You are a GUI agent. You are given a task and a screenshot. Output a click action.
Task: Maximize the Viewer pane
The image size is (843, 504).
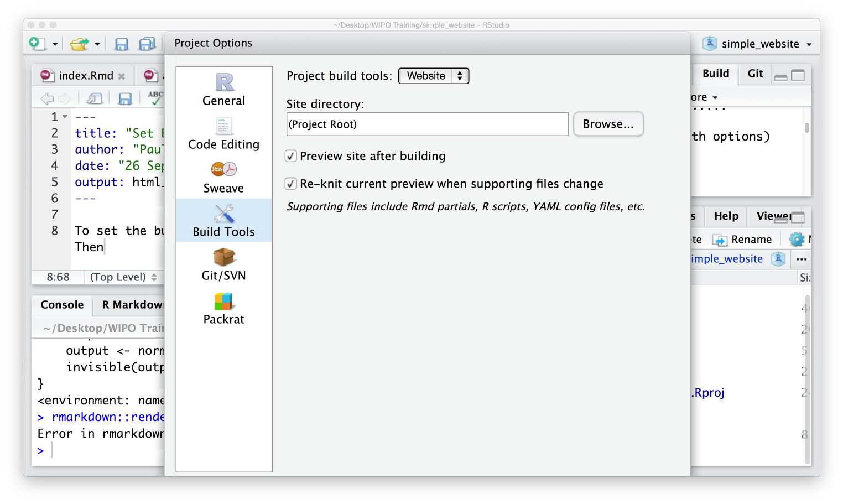pyautogui.click(x=798, y=217)
